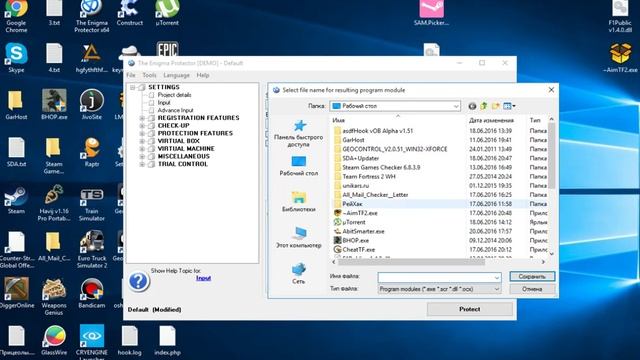Expand PROTECTION FEATURES tree node

142,133
